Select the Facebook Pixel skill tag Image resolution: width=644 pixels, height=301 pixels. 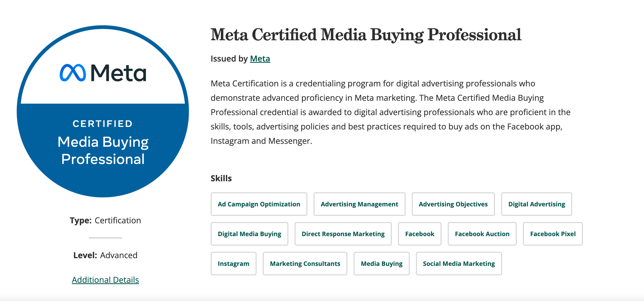[553, 234]
